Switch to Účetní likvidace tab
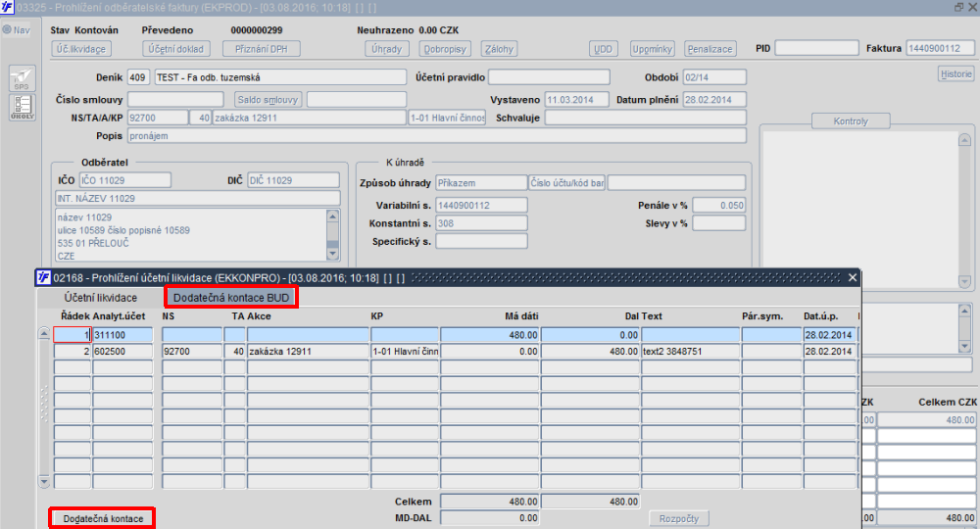This screenshot has height=529, width=980. (x=101, y=298)
